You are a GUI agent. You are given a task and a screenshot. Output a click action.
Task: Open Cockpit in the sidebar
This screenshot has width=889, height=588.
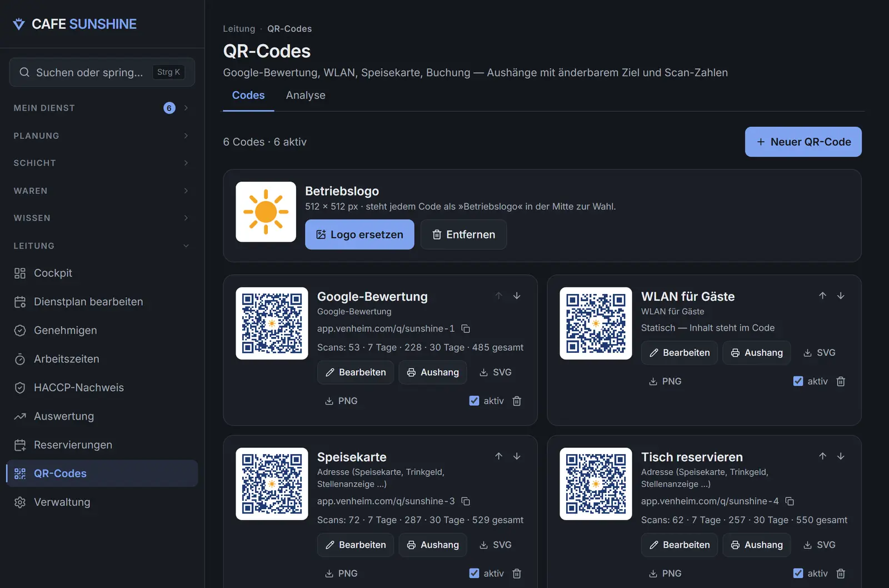102,273
